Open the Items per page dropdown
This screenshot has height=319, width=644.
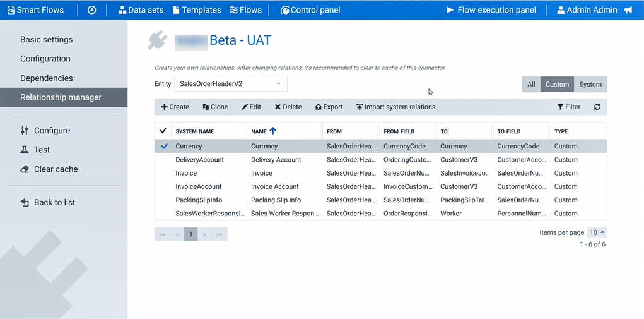pos(597,232)
